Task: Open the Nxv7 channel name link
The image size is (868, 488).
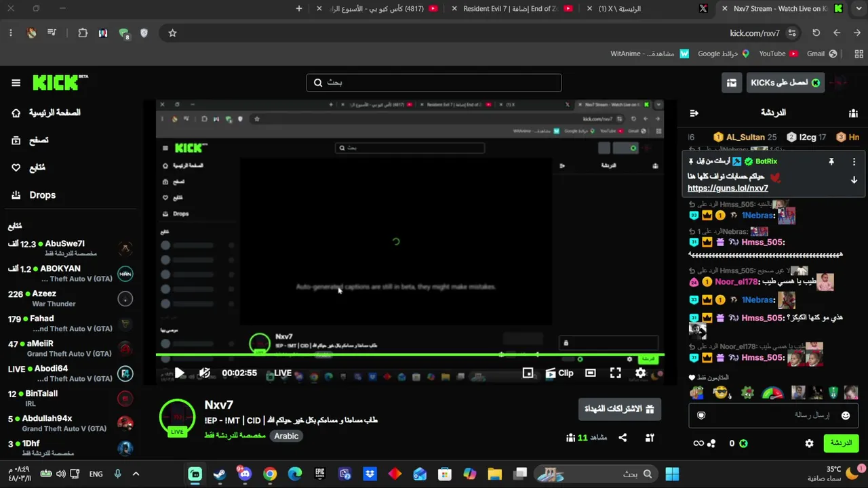Action: tap(219, 405)
